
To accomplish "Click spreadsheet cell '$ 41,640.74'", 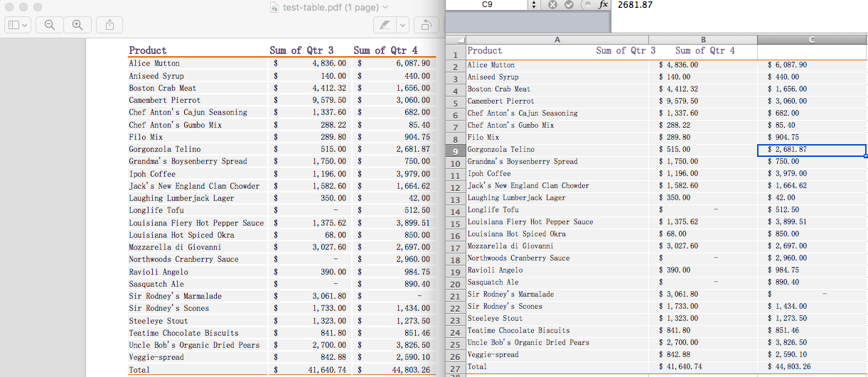I will tap(681, 367).
